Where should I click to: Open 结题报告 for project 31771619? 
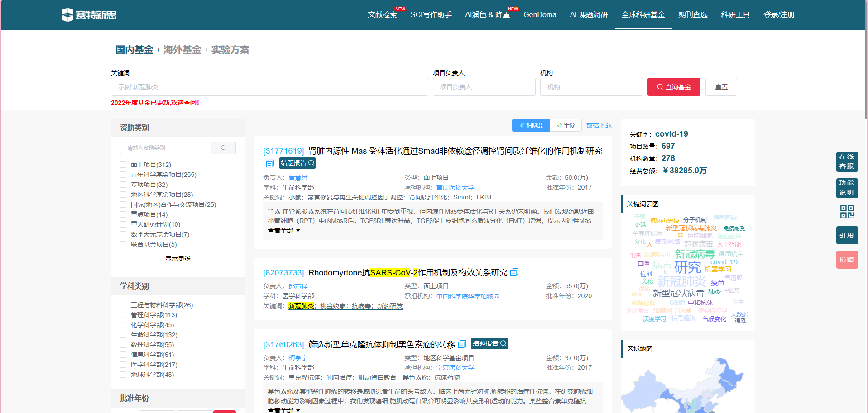(x=297, y=163)
